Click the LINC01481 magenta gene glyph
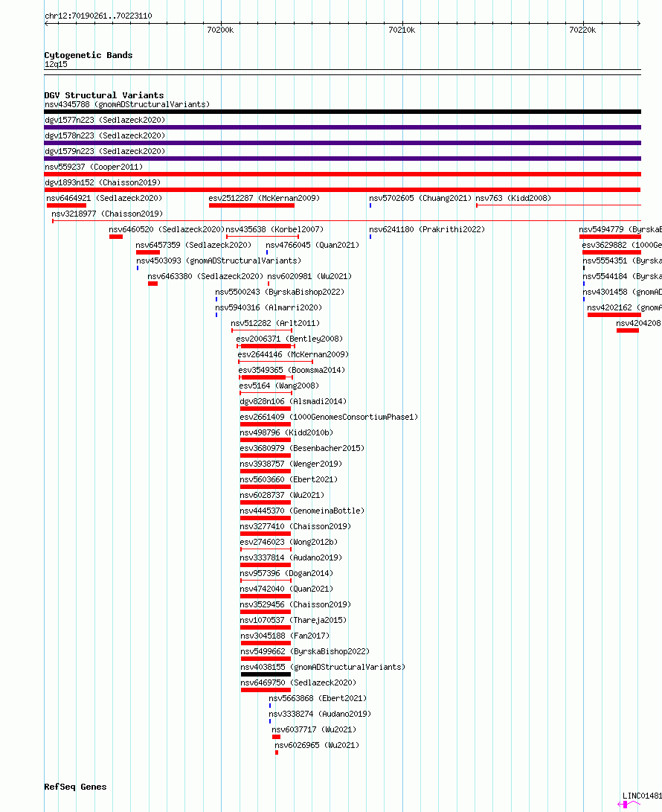The width and height of the screenshot is (662, 812). tap(629, 805)
